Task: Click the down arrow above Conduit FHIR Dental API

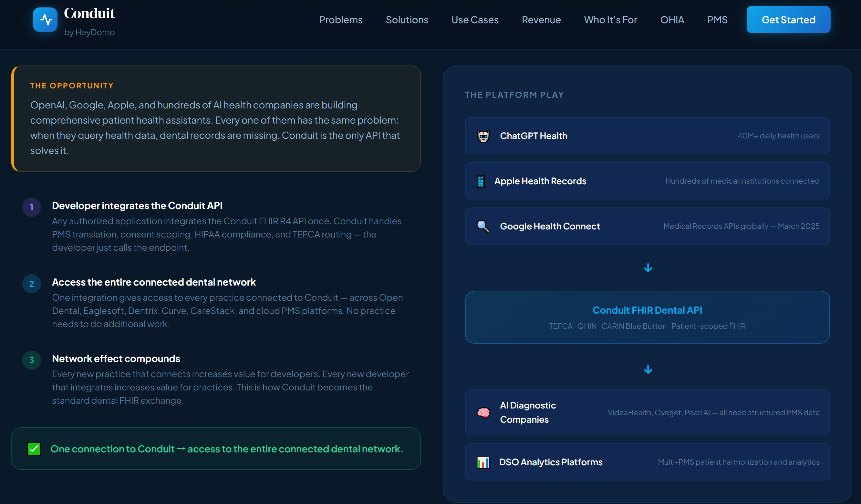Action: [x=648, y=268]
